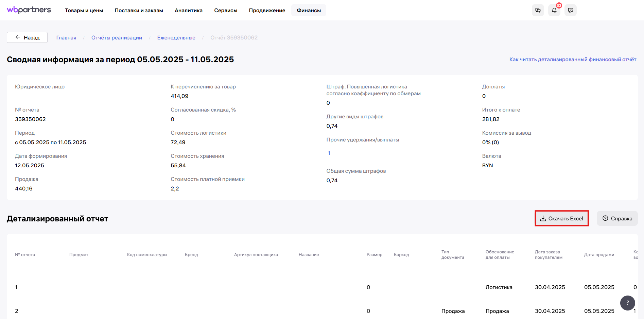This screenshot has height=319, width=644.
Task: Click the Прочие удержания value link 1
Action: (329, 153)
